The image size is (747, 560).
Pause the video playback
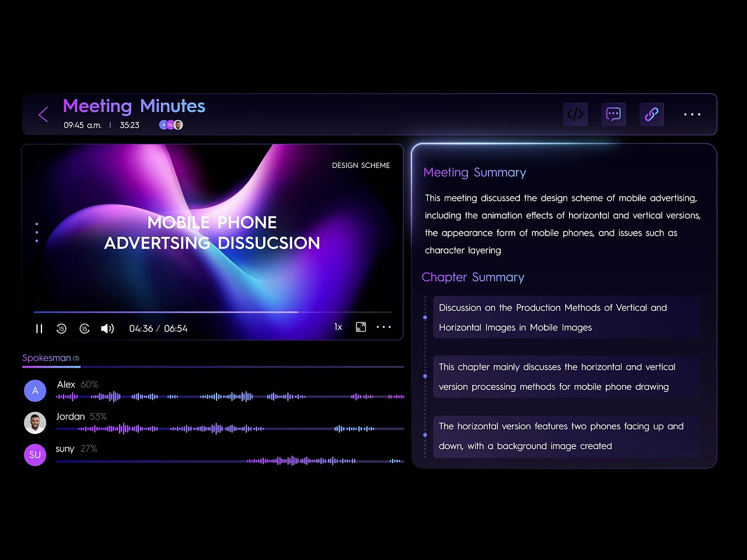point(39,329)
